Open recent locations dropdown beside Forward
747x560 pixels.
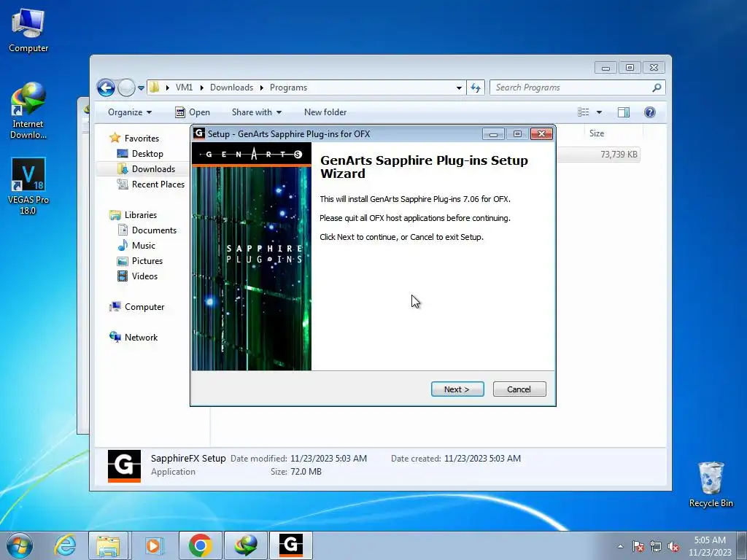tap(141, 88)
